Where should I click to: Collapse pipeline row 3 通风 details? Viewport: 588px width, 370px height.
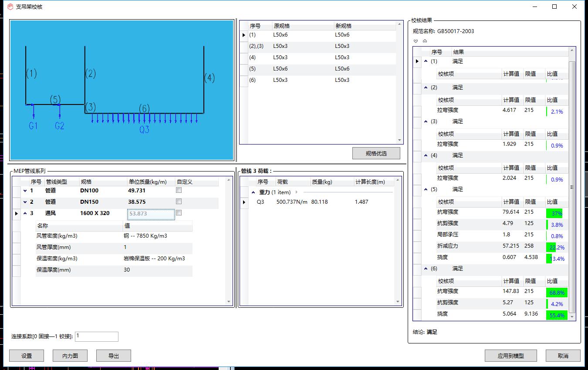(25, 213)
